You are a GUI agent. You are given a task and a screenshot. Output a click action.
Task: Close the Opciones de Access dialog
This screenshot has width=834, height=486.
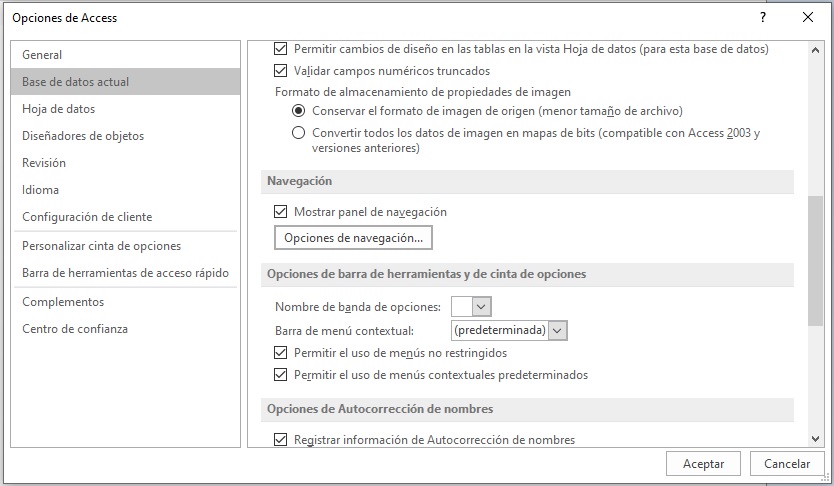click(x=808, y=17)
